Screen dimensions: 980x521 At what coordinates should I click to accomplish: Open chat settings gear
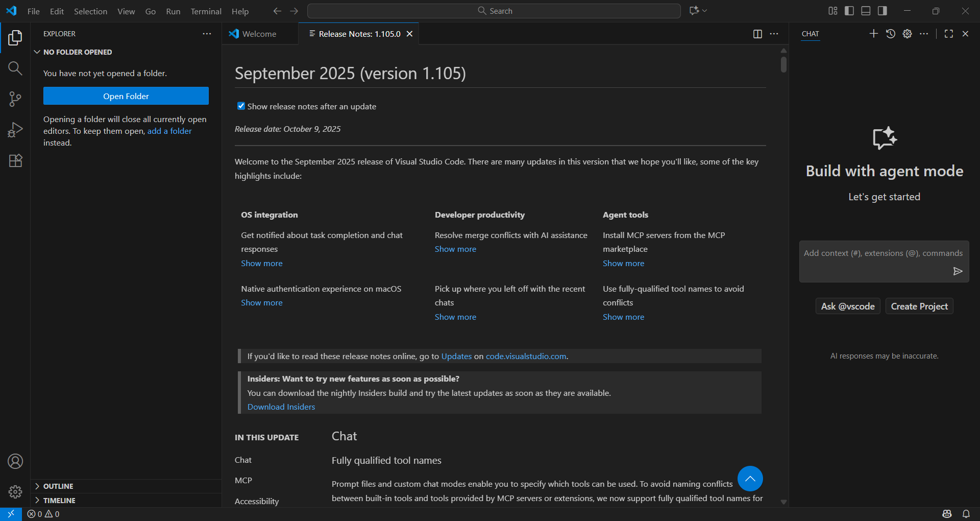pos(907,34)
